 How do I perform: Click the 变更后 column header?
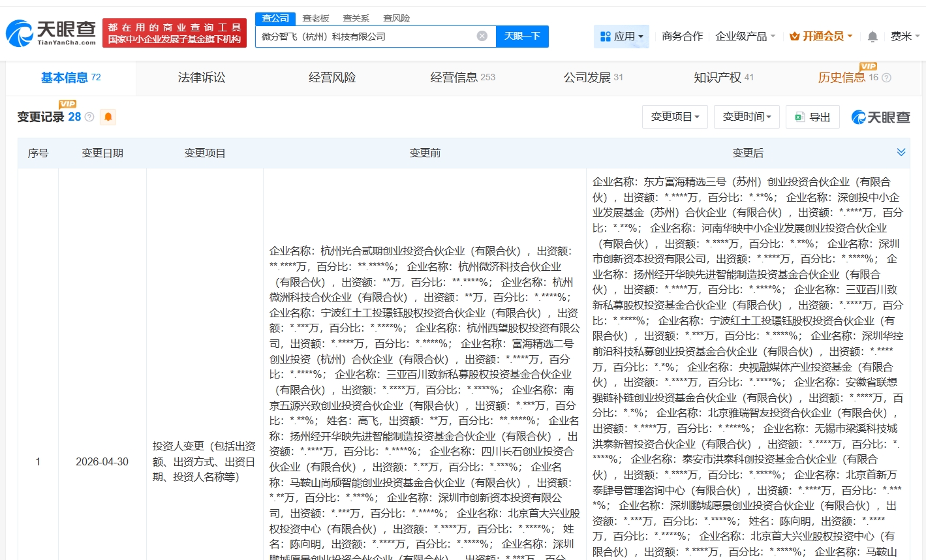[748, 153]
